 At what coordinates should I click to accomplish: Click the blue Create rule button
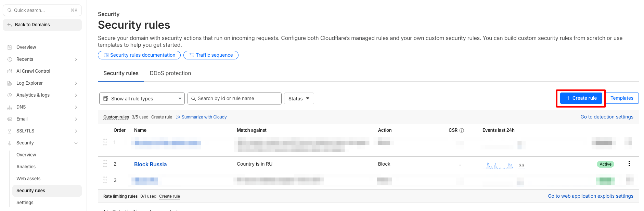coord(581,98)
